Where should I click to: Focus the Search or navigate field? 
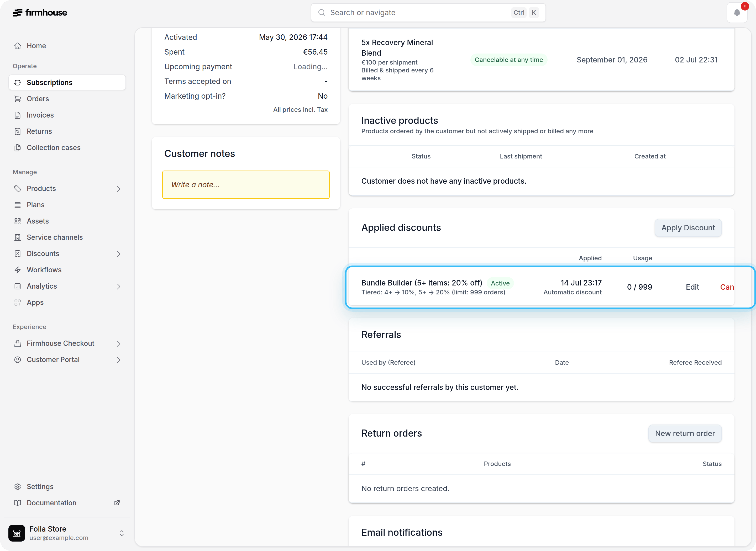click(428, 13)
